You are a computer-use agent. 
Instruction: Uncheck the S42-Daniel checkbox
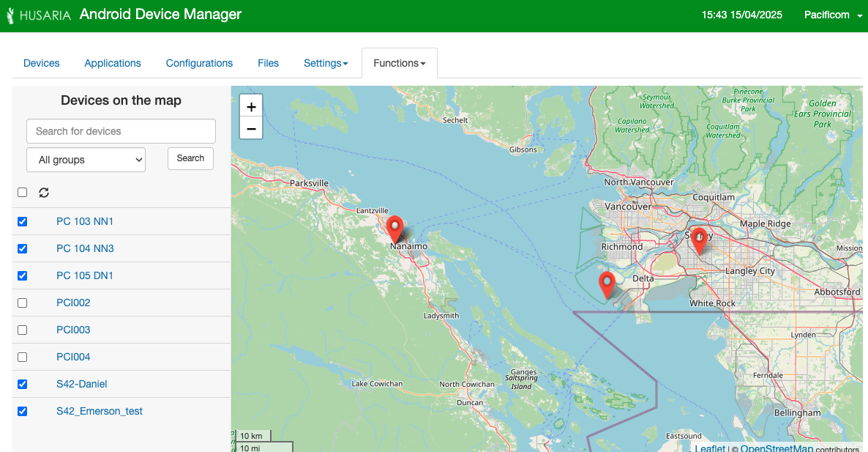pos(22,385)
